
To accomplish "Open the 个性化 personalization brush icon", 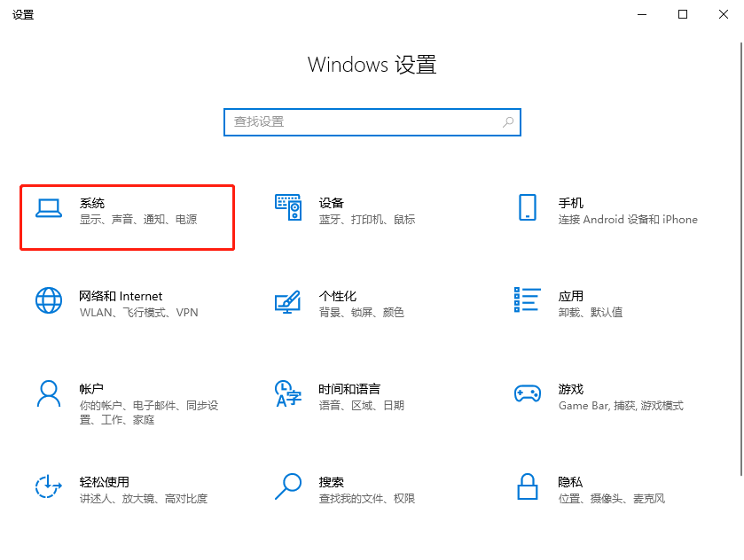I will [287, 303].
